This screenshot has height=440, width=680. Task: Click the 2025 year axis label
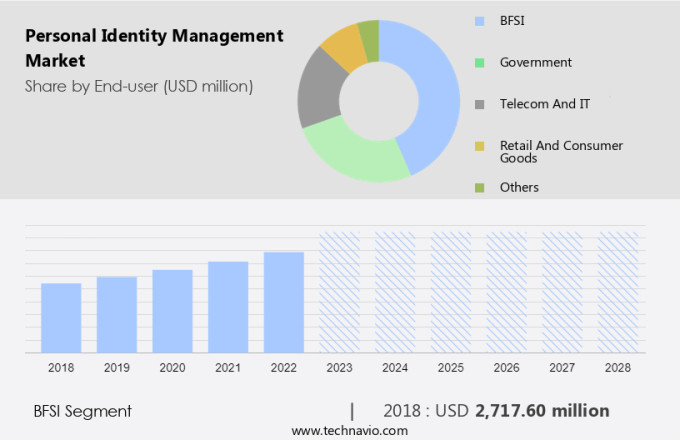(x=450, y=368)
